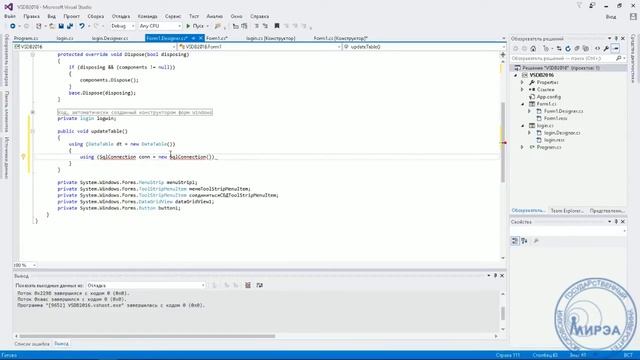
Task: Click the uncomment selection toolbar icon
Action: [265, 26]
